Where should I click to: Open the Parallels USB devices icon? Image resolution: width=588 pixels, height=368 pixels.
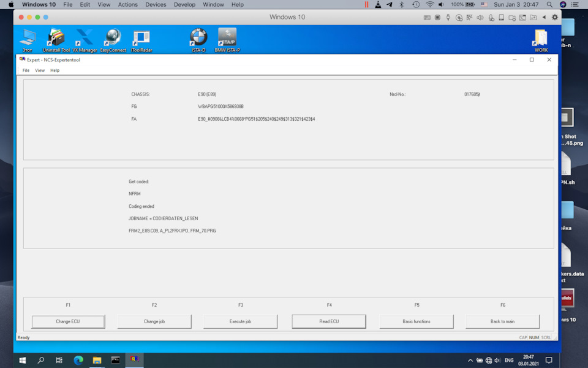coord(448,17)
